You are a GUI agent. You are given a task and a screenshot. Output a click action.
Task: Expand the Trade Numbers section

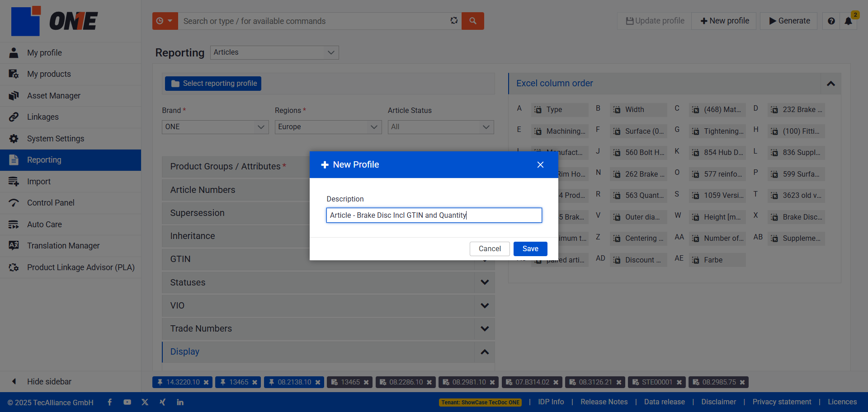click(x=485, y=329)
